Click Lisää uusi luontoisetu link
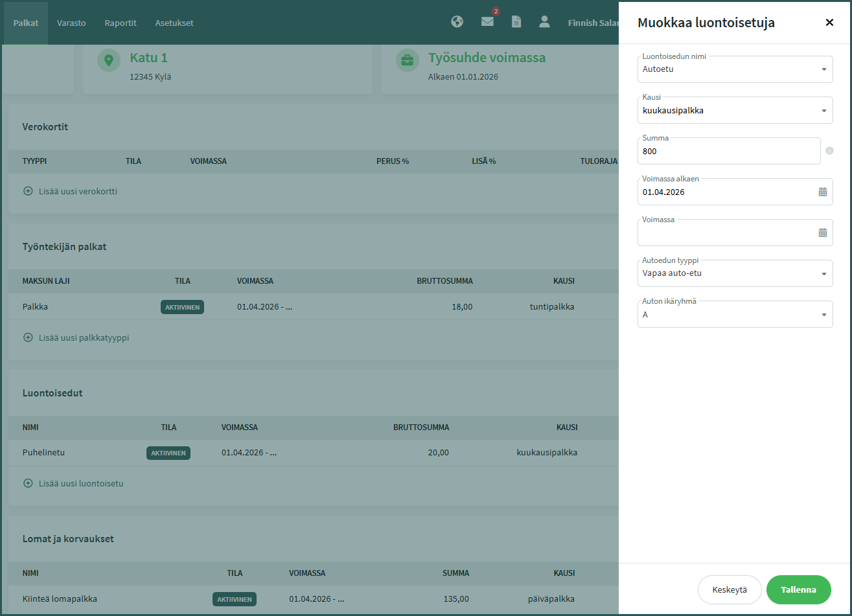The width and height of the screenshot is (852, 616). [80, 483]
